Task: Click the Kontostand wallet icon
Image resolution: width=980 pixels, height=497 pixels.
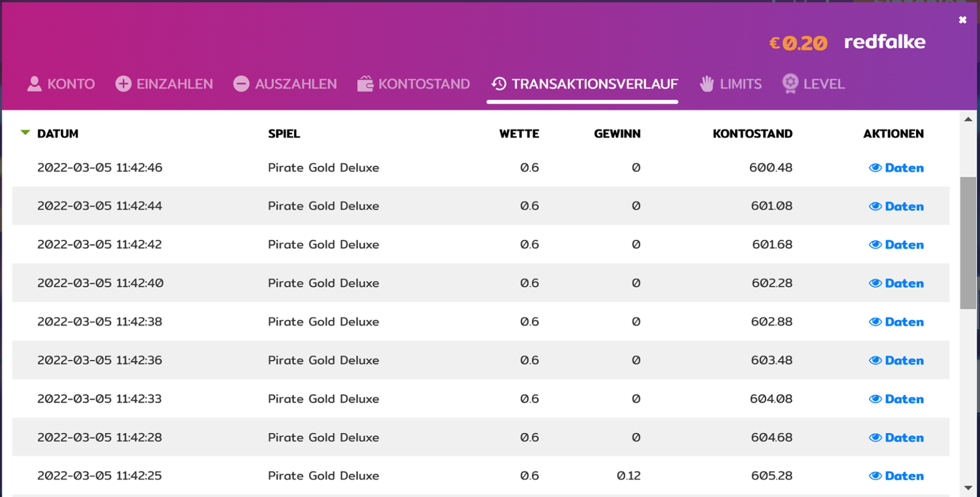Action: point(365,84)
